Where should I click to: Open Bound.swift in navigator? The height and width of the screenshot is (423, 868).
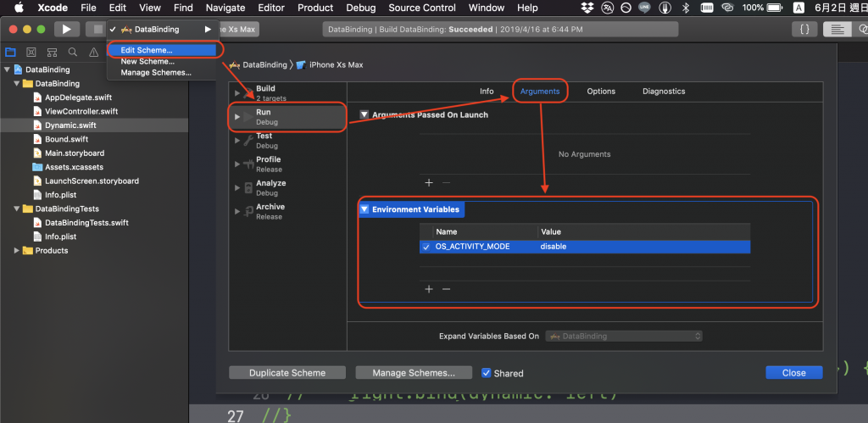[66, 139]
